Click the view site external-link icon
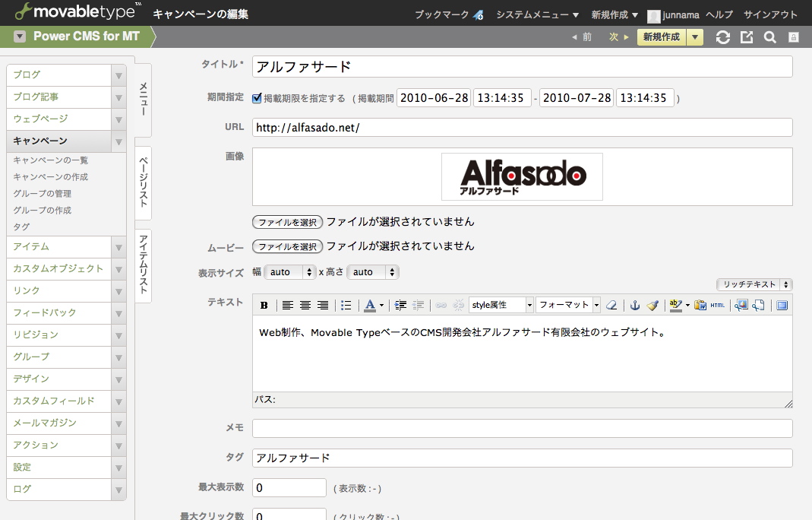 click(747, 37)
